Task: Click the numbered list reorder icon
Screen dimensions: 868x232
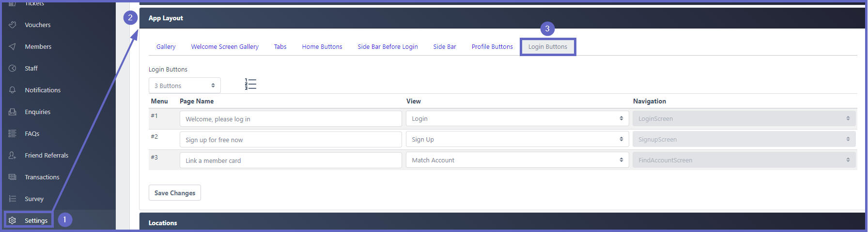Action: [250, 85]
